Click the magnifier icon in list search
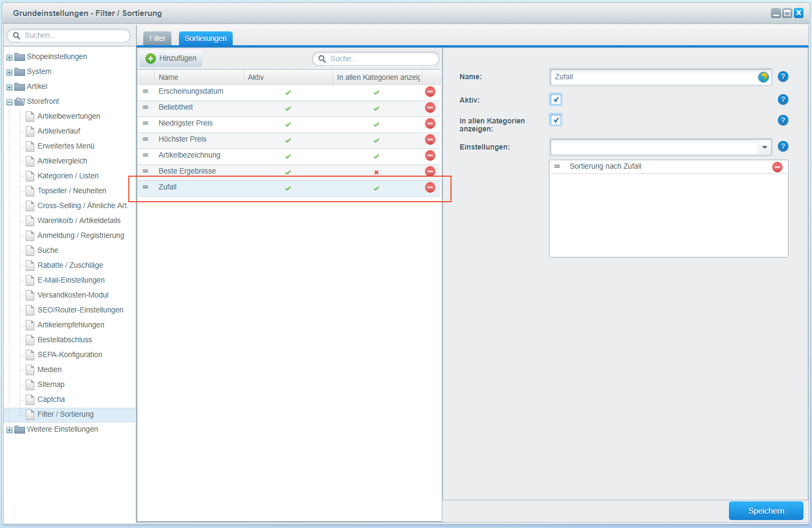812x528 pixels. click(322, 59)
